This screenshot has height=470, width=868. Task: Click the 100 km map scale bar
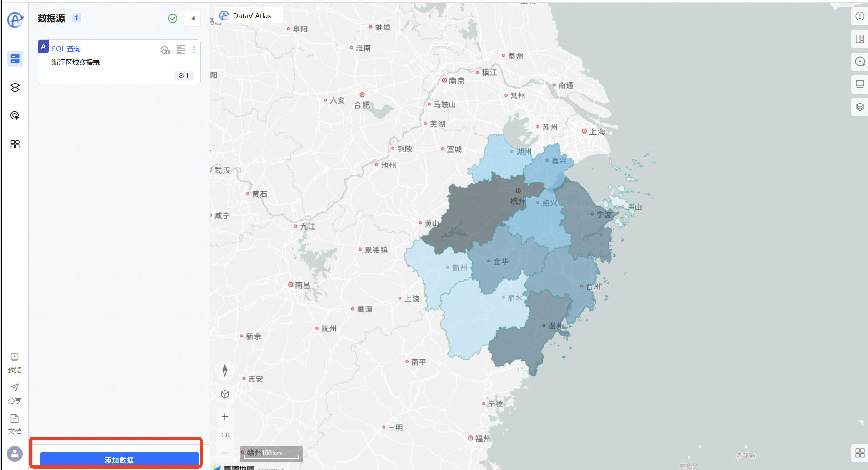[271, 453]
